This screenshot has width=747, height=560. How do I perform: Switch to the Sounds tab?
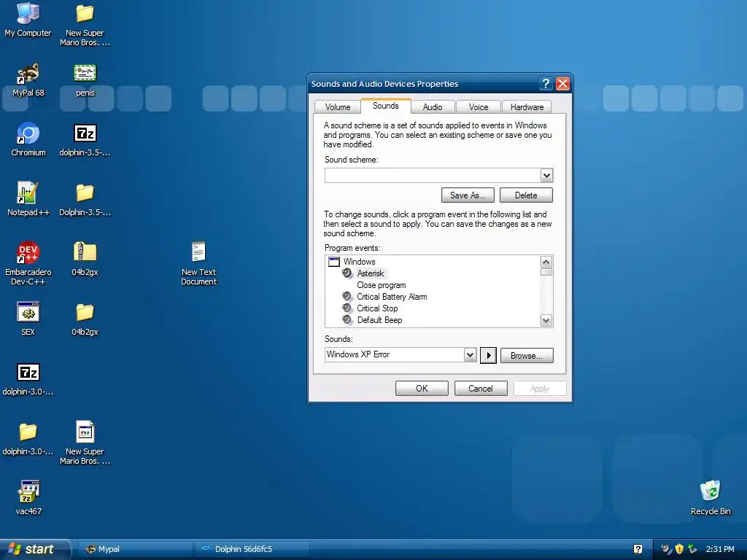[386, 106]
